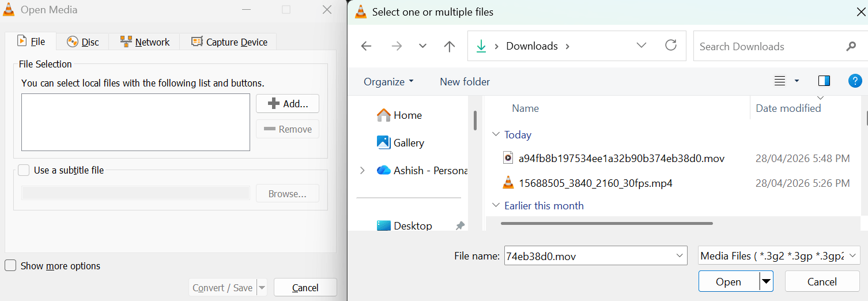The image size is (868, 301).
Task: Expand the Ashish - Personal tree node
Action: click(x=362, y=171)
